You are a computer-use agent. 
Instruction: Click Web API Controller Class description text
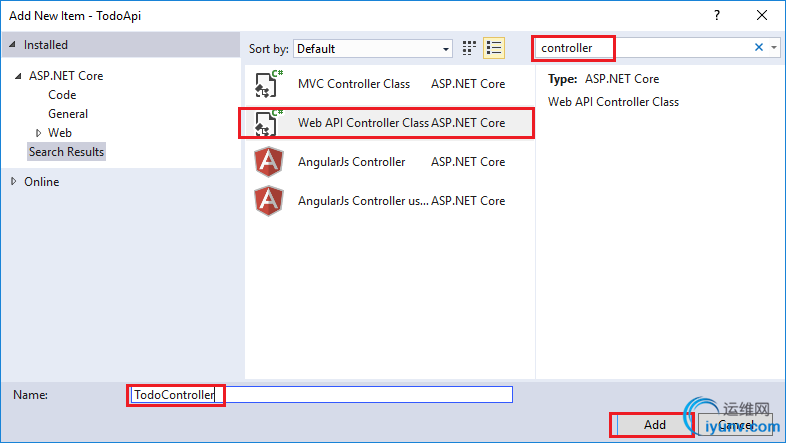[614, 102]
